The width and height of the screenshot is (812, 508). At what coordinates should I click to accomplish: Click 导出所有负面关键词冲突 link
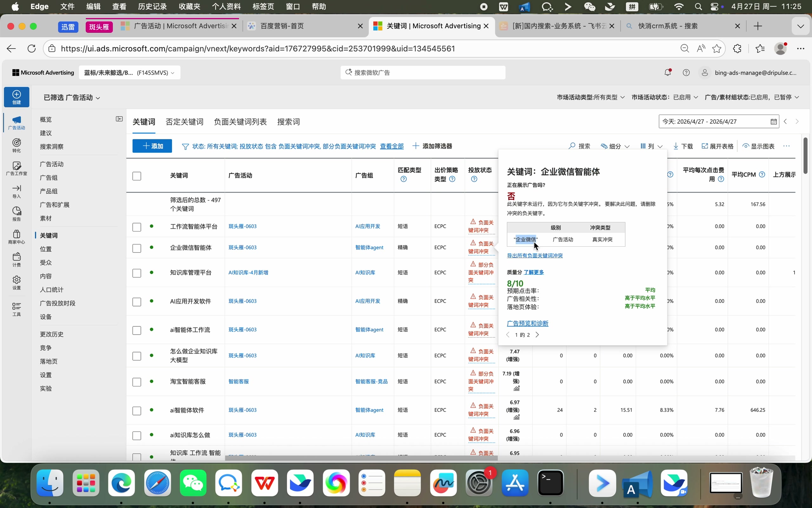click(535, 256)
